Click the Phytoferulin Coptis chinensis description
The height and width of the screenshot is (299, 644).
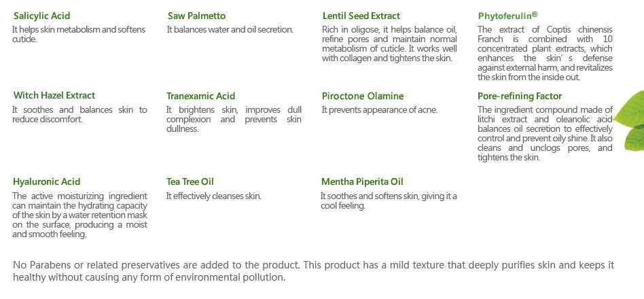(x=545, y=54)
